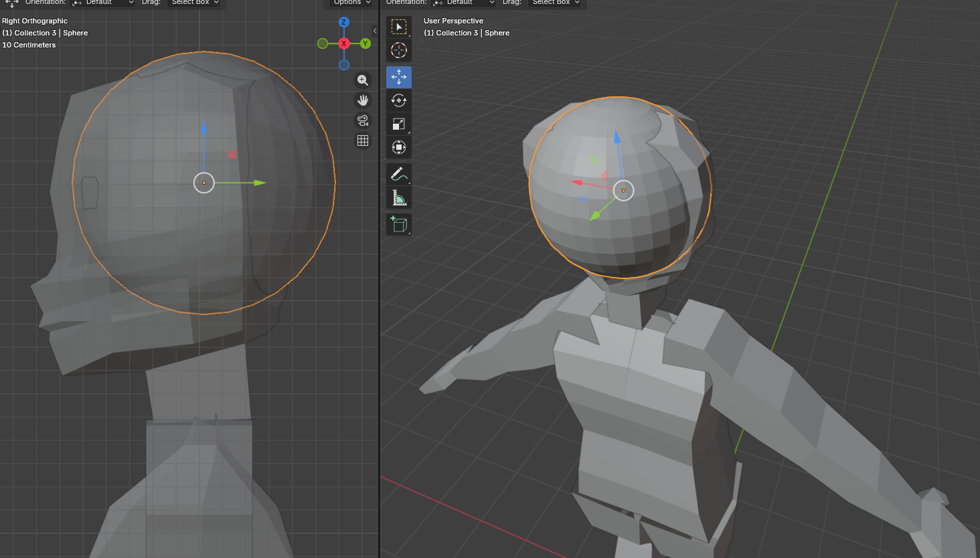Click blue Z arrow of move gizmo in perspective view
980x558 pixels.
pyautogui.click(x=617, y=137)
